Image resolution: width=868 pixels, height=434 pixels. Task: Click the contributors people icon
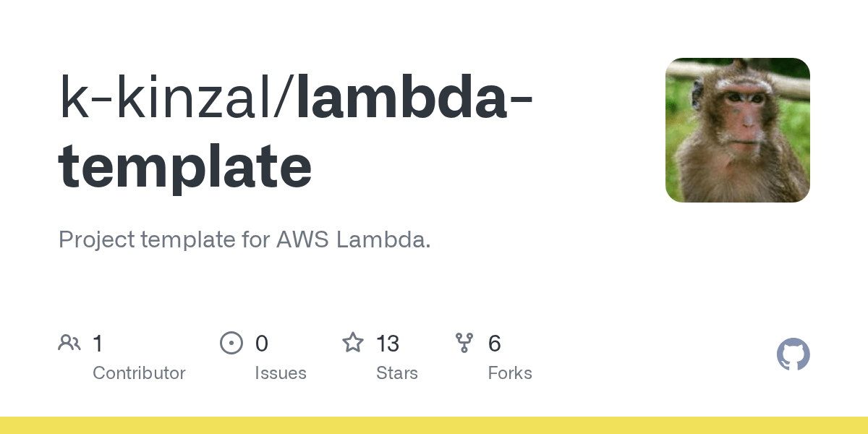tap(69, 343)
